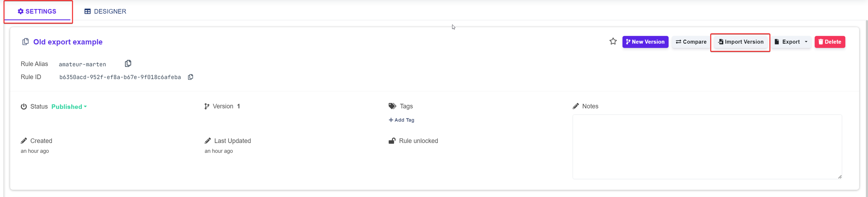868x197 pixels.
Task: Click the Old export example title
Action: [68, 42]
